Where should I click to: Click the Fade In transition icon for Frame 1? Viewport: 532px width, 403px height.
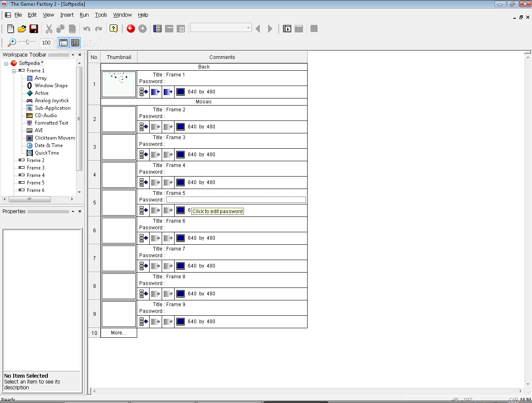pos(155,92)
